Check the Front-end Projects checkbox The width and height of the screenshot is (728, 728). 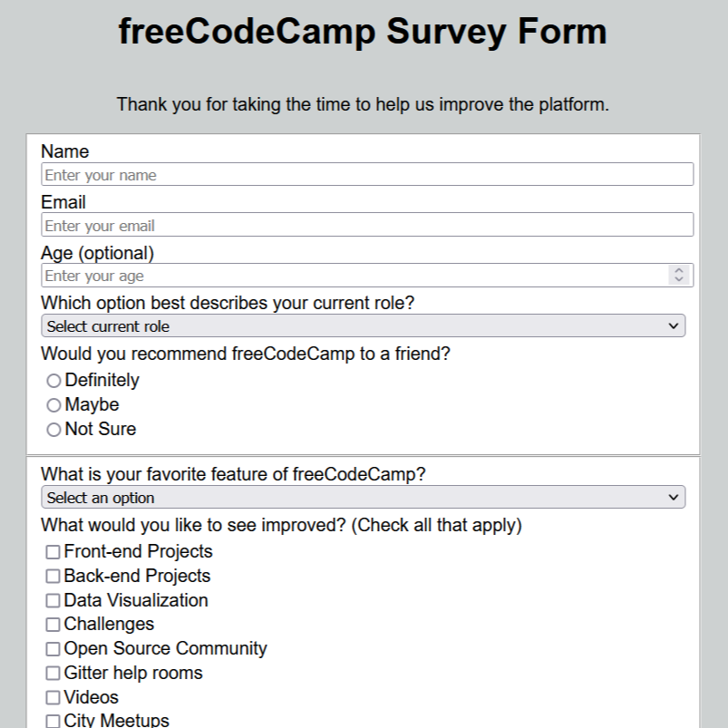coord(53,551)
